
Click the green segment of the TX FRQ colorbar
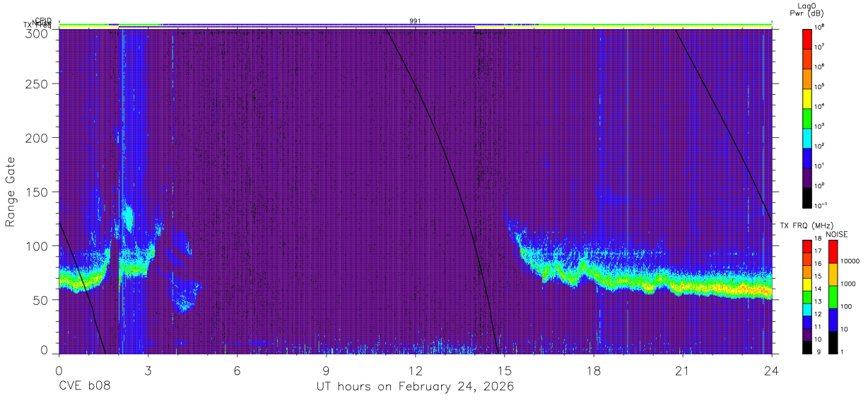(x=807, y=297)
